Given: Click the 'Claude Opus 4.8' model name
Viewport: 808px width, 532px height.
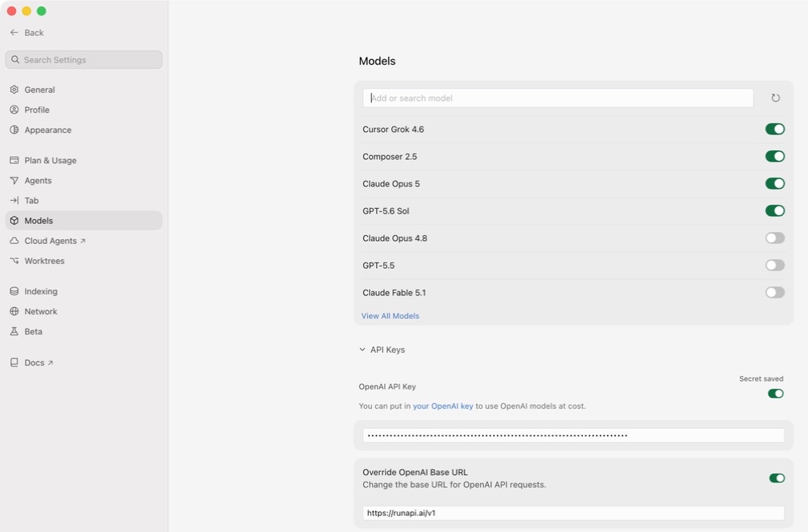Looking at the screenshot, I should (x=394, y=238).
